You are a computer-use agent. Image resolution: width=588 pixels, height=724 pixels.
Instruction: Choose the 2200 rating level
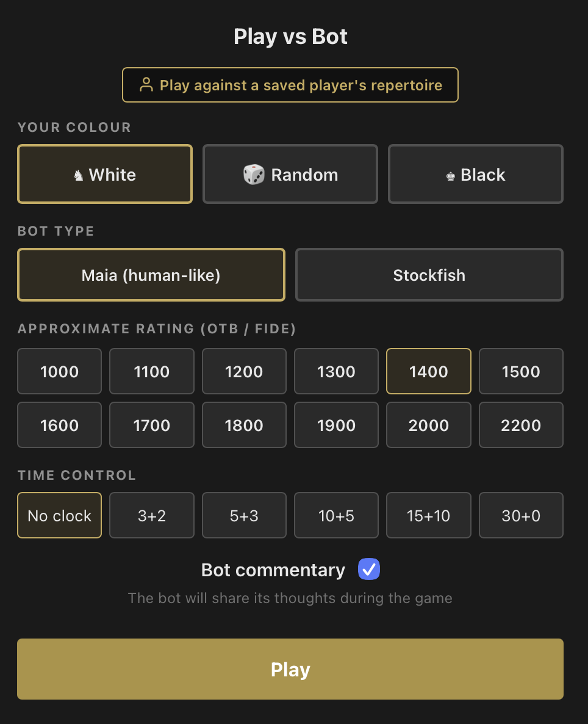(x=521, y=425)
